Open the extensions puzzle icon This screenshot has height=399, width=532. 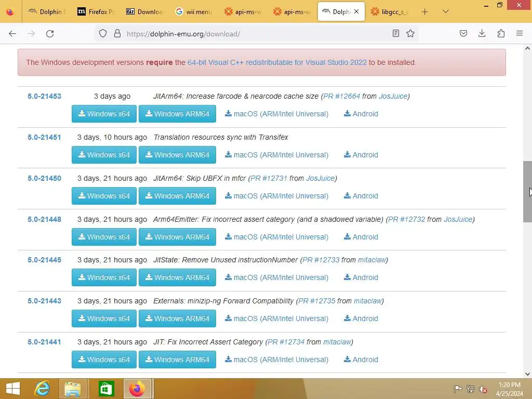(x=501, y=34)
